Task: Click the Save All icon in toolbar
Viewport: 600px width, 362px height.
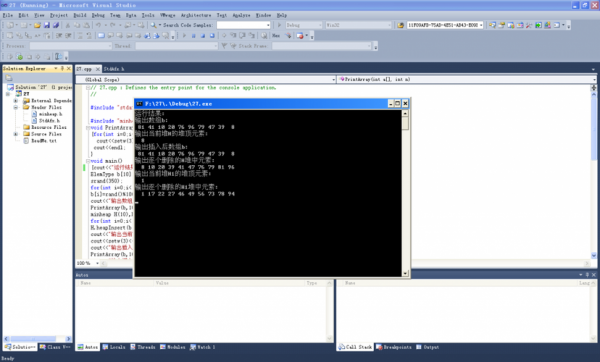Action: [x=56, y=25]
